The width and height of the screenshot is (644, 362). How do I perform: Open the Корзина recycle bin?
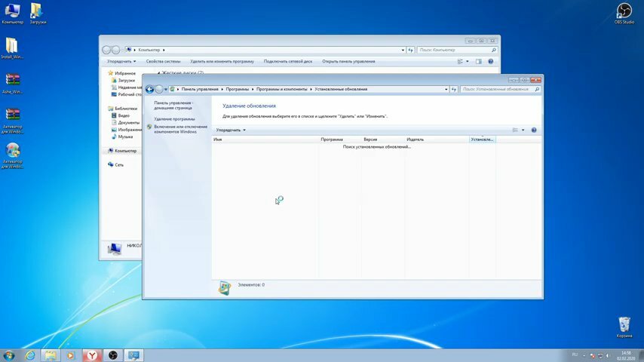click(624, 327)
